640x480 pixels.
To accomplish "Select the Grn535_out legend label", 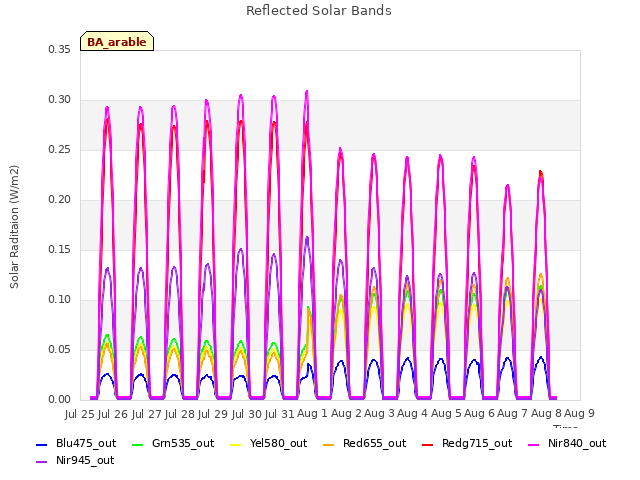I will coord(183,443).
